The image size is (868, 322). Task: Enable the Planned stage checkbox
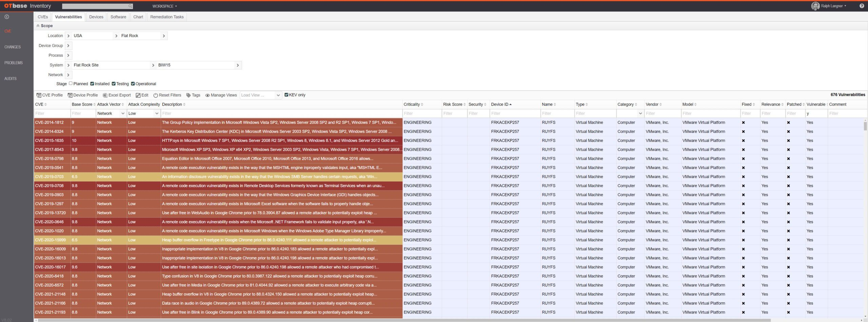71,83
